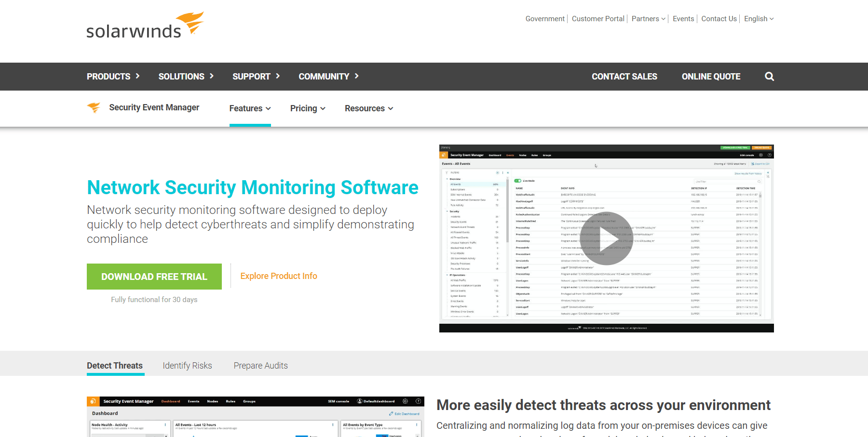Click Events in the bottom dashboard screenshot nav
The height and width of the screenshot is (437, 868).
(193, 401)
